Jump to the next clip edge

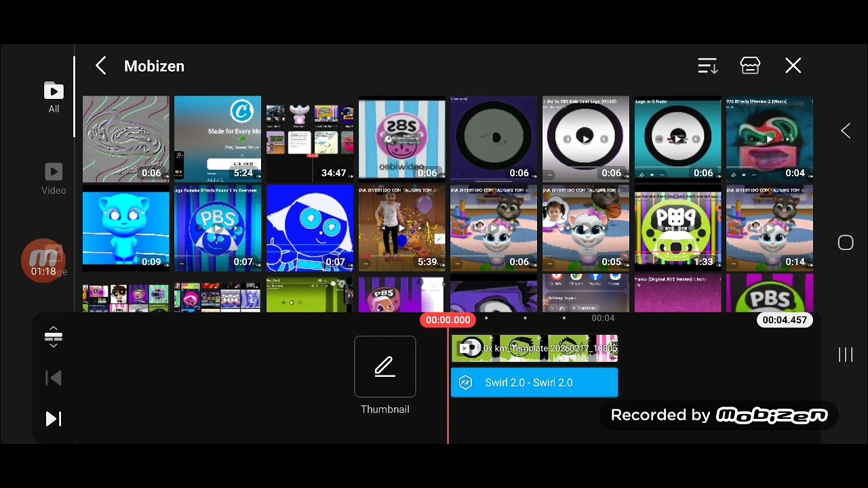click(x=54, y=419)
